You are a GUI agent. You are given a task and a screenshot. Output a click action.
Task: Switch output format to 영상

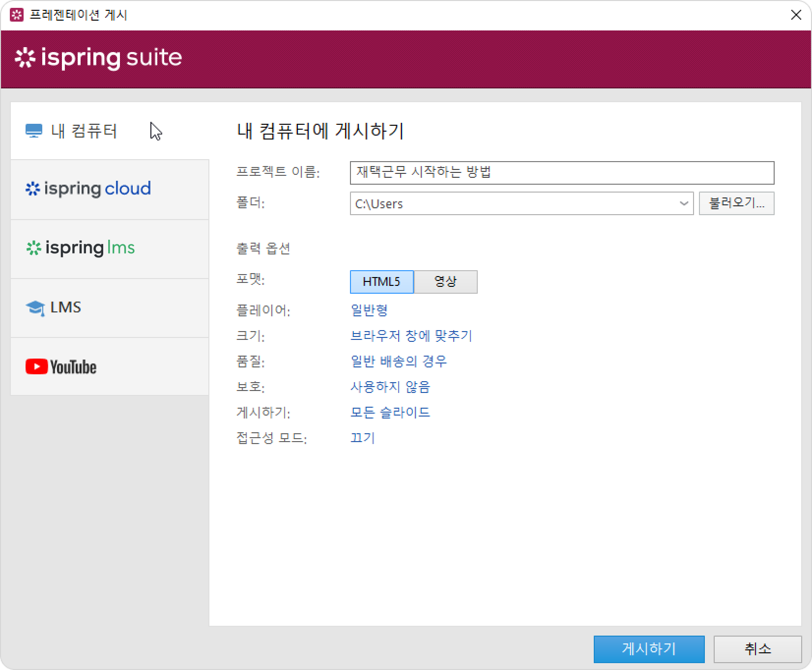click(445, 282)
